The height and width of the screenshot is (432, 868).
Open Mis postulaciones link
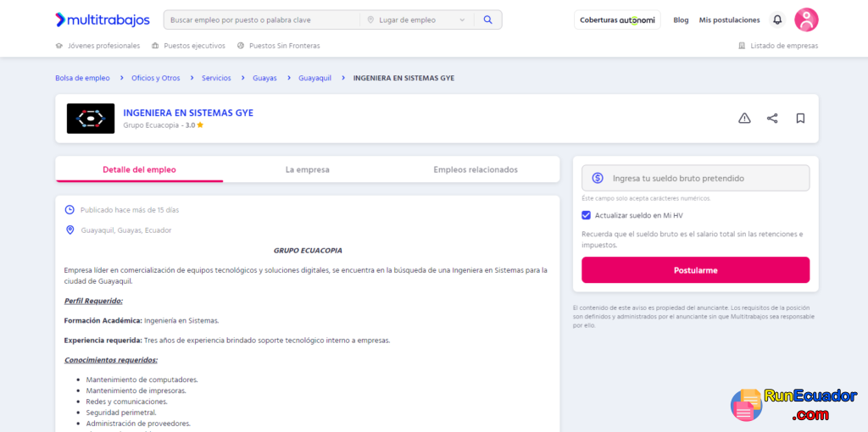tap(729, 20)
